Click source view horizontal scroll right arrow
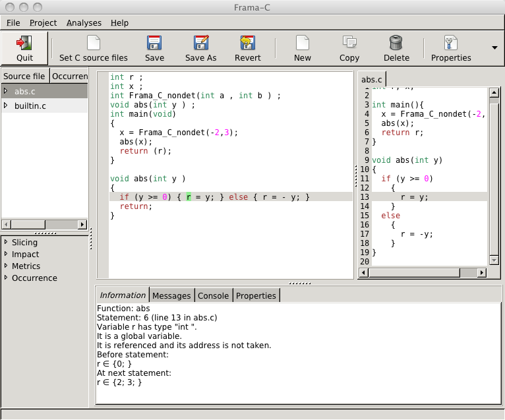The image size is (505, 420). [481, 272]
